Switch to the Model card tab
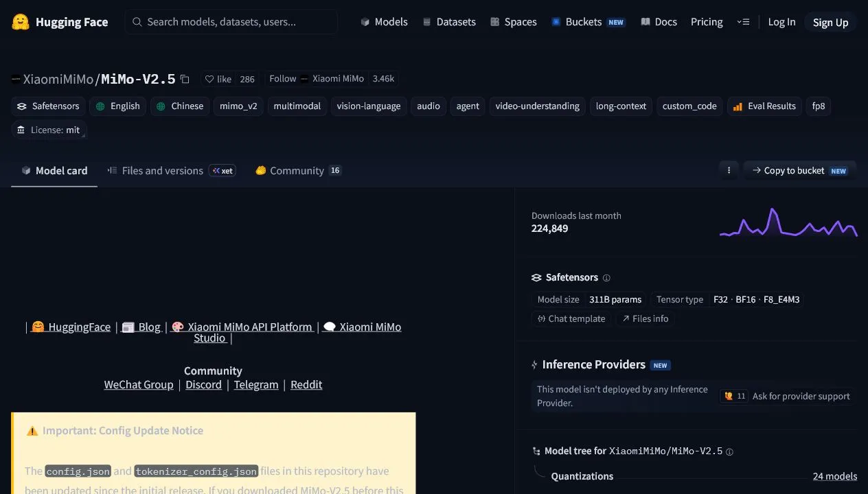Screen dimensions: 868x494 (54, 171)
